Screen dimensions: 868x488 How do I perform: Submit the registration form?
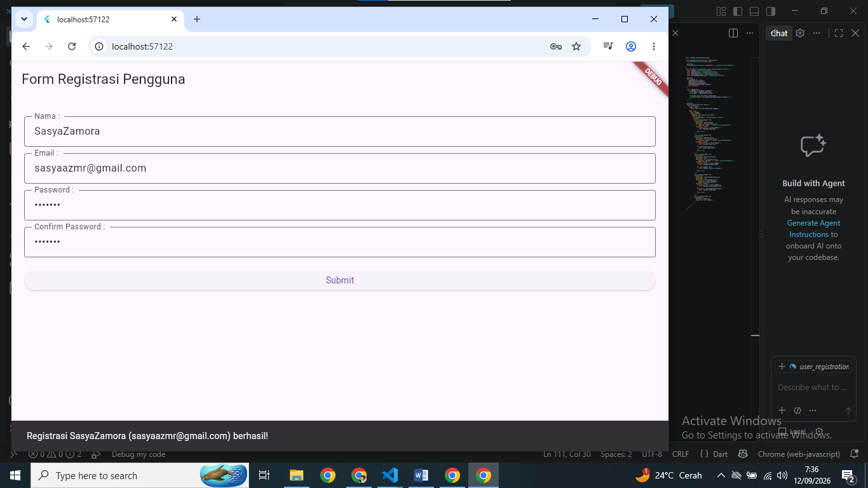coord(340,280)
